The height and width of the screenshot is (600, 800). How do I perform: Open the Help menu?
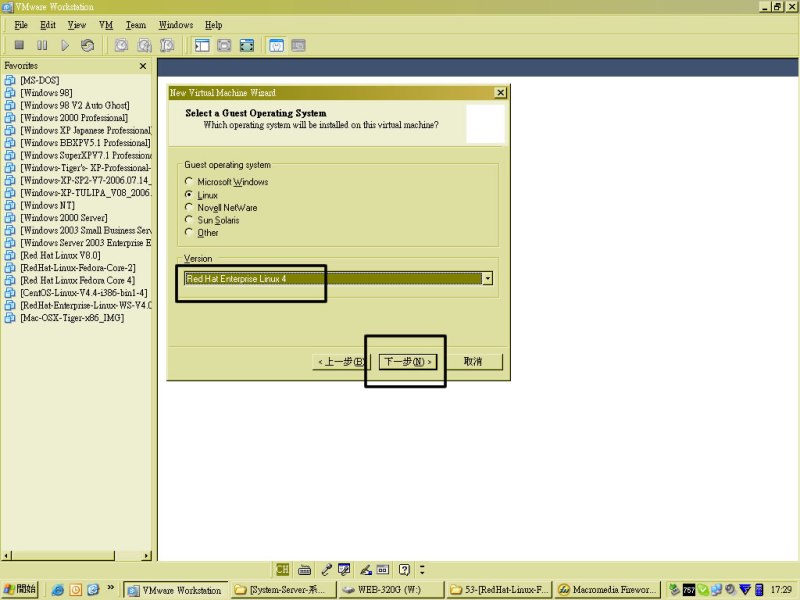(213, 24)
